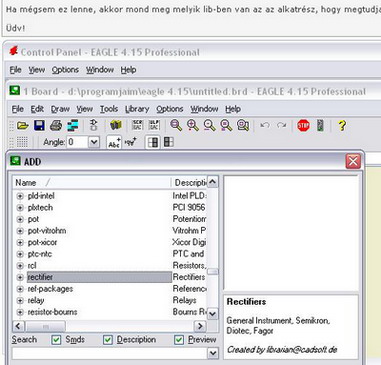Expand the pld-intel library

pos(20,196)
